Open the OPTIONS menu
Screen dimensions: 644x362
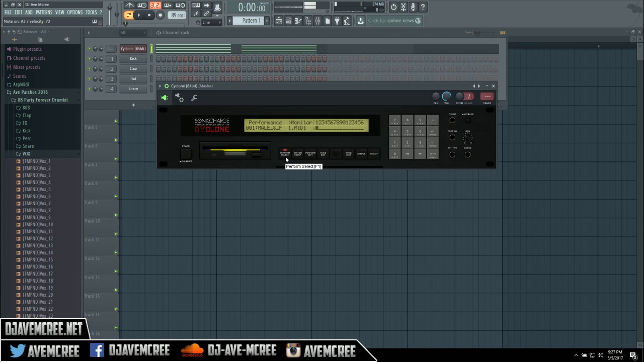coord(74,12)
